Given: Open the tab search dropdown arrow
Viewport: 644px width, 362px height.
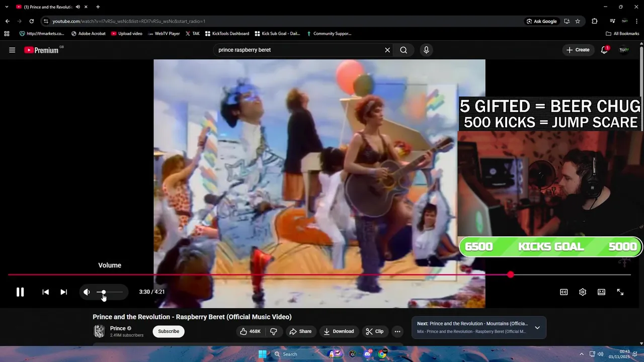Looking at the screenshot, I should 7,7.
